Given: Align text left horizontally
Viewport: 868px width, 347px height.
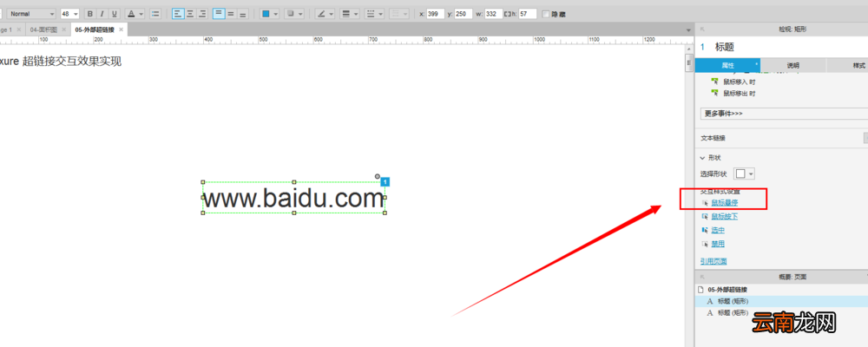Looking at the screenshot, I should tap(177, 14).
